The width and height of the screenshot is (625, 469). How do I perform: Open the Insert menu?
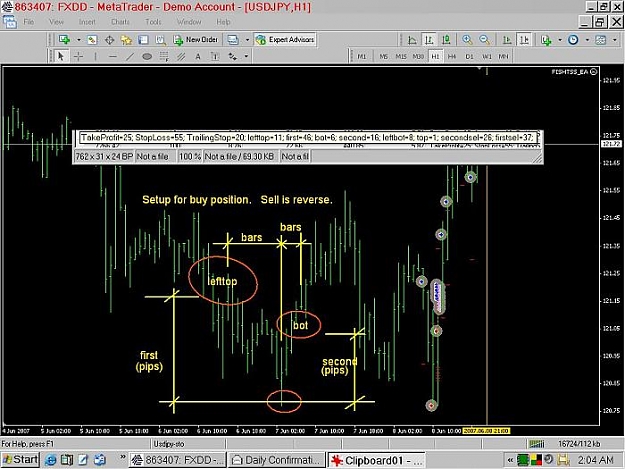coord(87,22)
